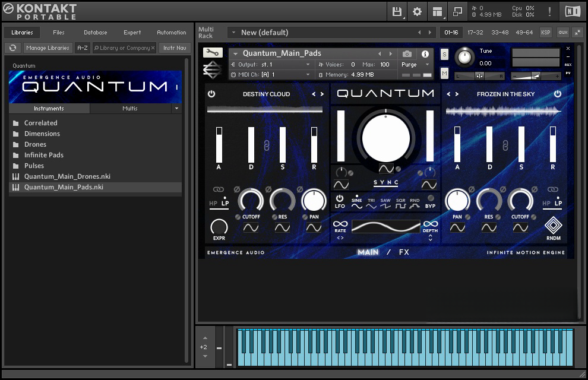Image resolution: width=588 pixels, height=380 pixels.
Task: Click the infinity DEPTH icon
Action: [x=431, y=224]
